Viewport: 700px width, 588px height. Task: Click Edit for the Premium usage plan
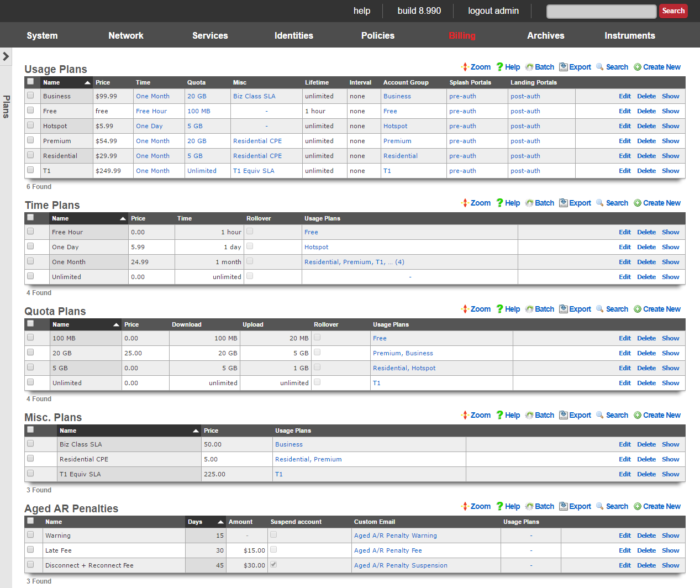click(624, 141)
